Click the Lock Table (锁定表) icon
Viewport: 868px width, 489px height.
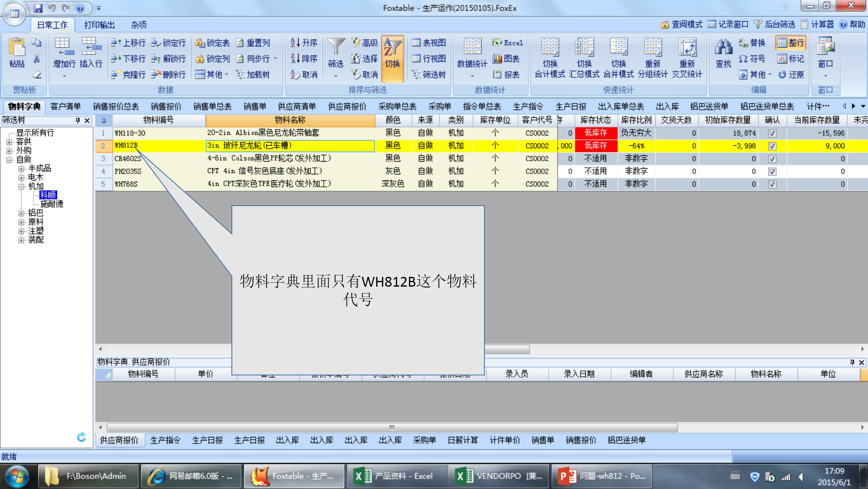[212, 43]
